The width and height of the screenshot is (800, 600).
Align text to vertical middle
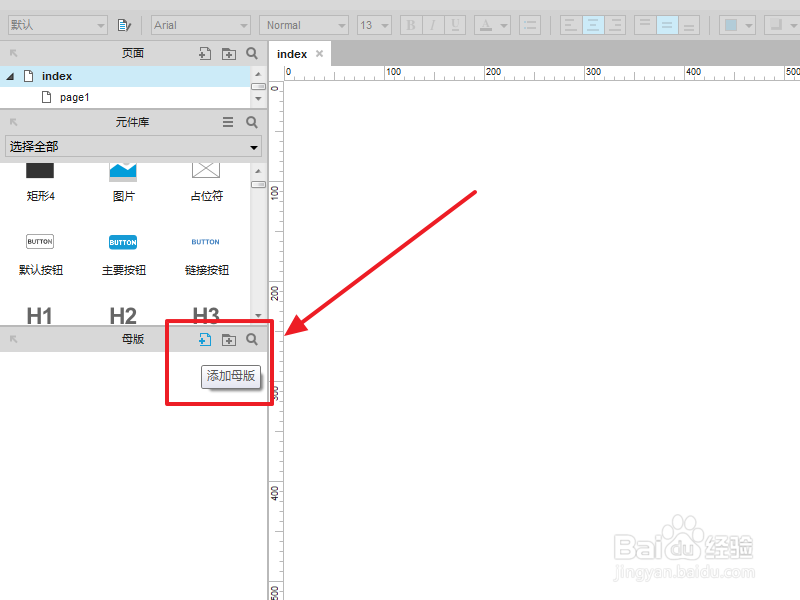667,25
